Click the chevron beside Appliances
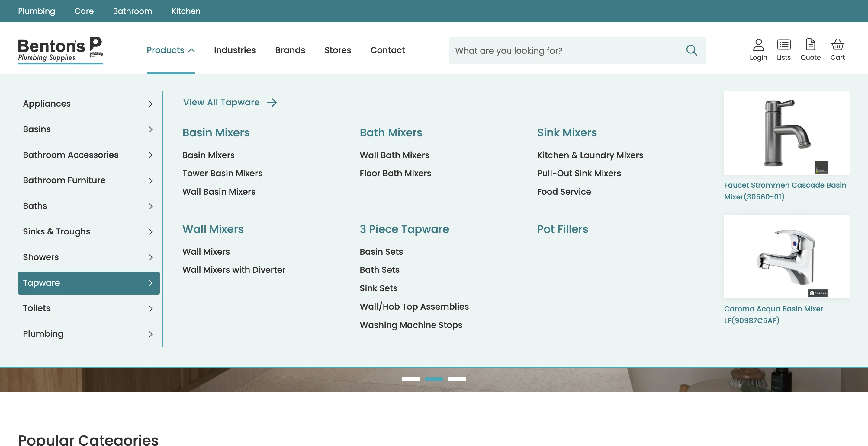Screen dimensions: 868x446 (x=151, y=104)
